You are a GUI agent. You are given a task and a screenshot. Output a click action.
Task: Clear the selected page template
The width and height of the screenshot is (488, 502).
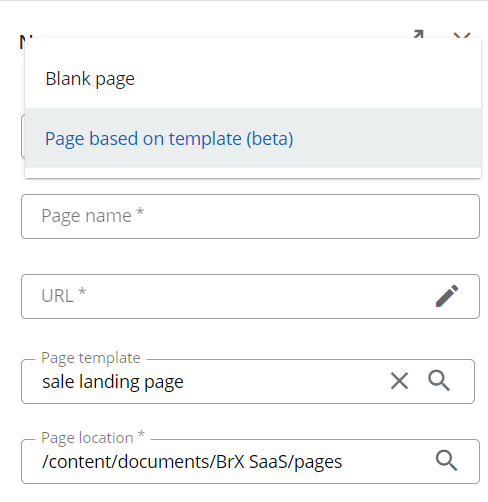point(399,381)
